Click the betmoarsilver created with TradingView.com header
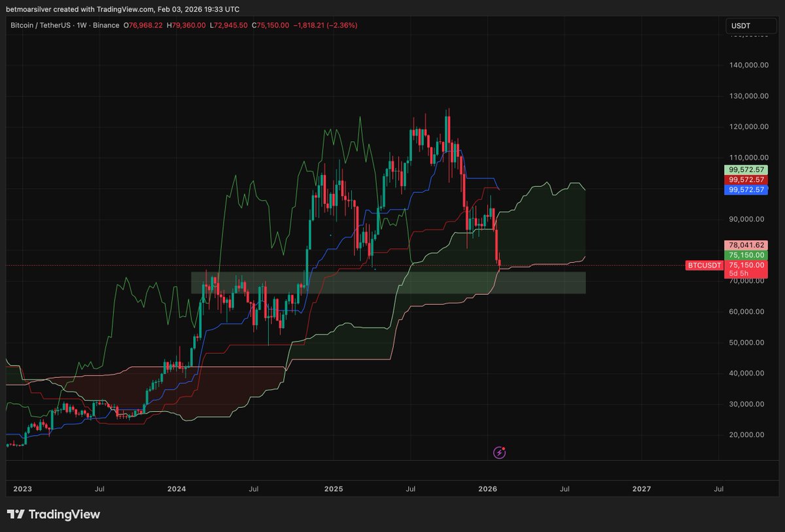This screenshot has height=532, width=785. coord(123,10)
